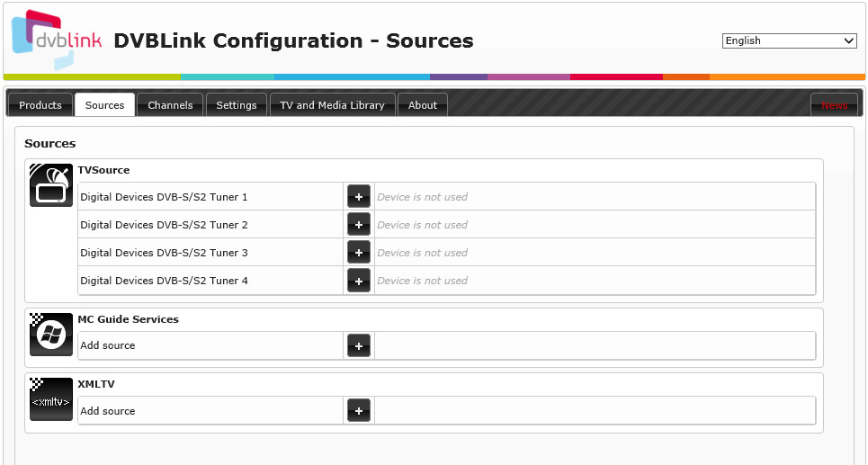
Task: Add an XMLTV source via plus icon
Action: [x=359, y=411]
